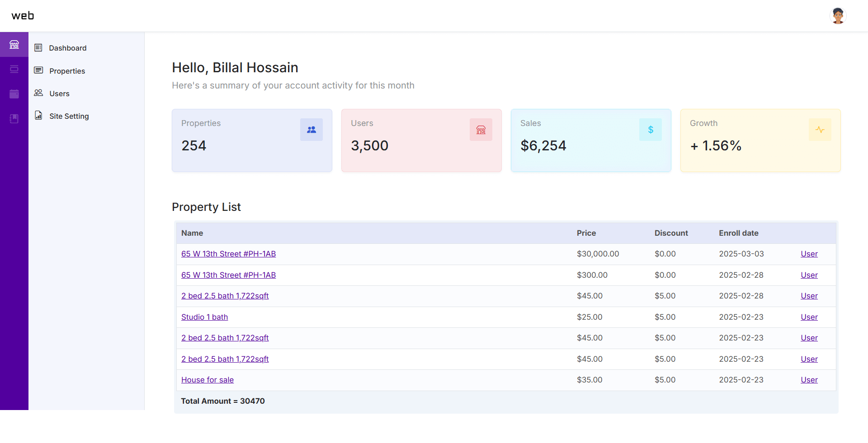Click User link in the House for sale row

point(809,380)
